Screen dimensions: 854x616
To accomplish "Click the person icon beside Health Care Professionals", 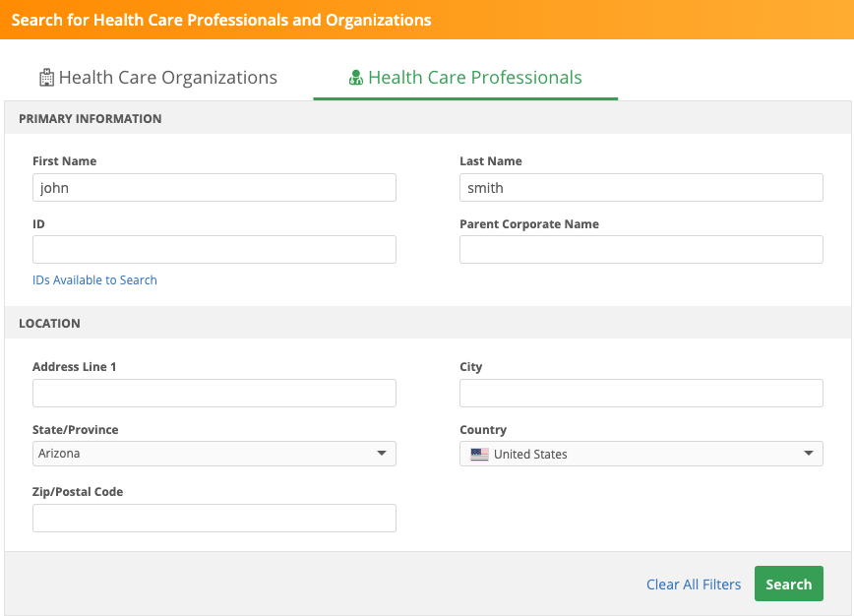I will coord(356,79).
